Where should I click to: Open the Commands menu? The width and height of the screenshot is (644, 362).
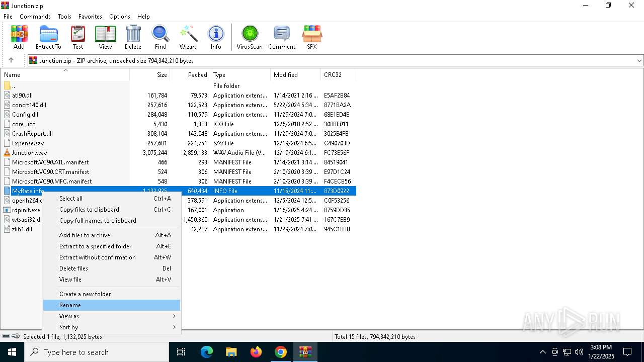(35, 17)
